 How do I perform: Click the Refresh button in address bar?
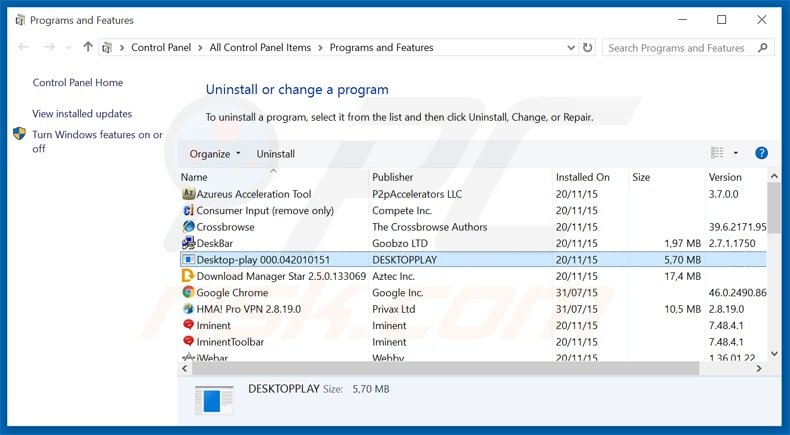(587, 47)
